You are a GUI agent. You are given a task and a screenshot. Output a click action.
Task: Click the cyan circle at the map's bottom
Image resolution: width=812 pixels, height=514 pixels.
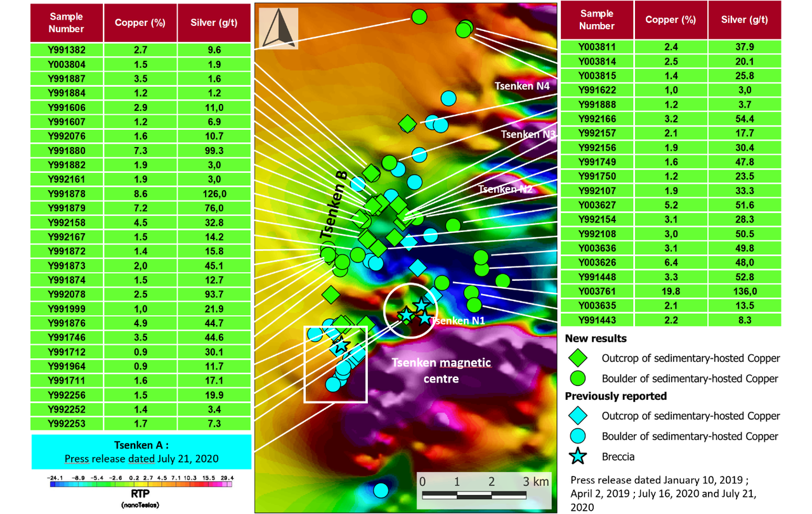pos(381,490)
